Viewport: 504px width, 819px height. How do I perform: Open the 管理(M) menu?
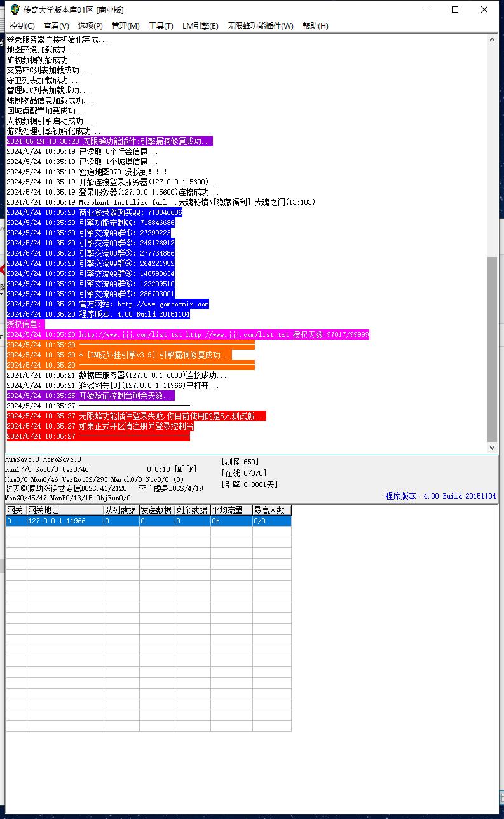point(125,25)
